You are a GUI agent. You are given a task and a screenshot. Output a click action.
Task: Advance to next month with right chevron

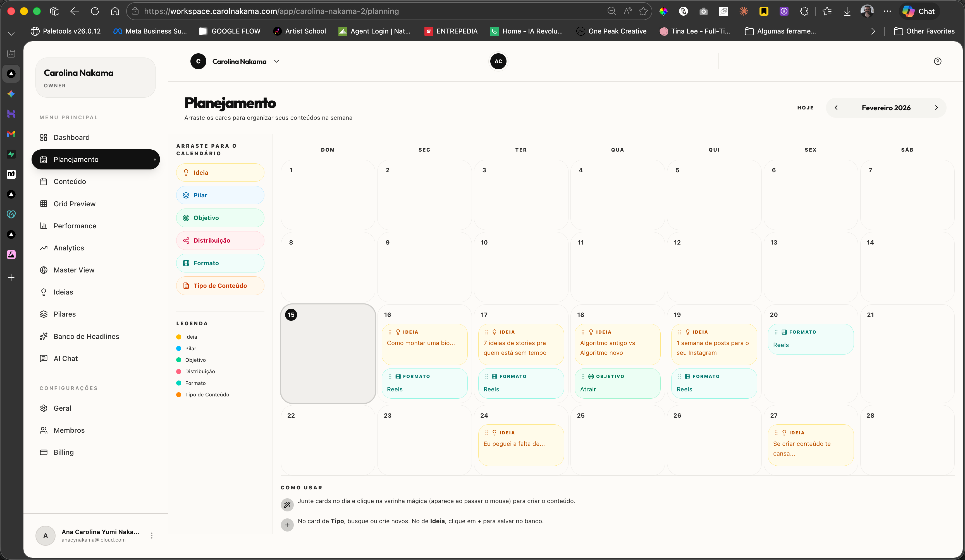click(x=937, y=107)
